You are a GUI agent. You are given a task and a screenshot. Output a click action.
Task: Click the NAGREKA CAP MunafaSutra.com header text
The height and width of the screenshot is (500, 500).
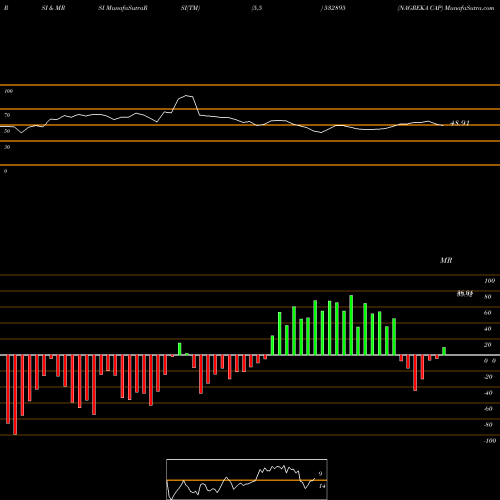[x=446, y=8]
